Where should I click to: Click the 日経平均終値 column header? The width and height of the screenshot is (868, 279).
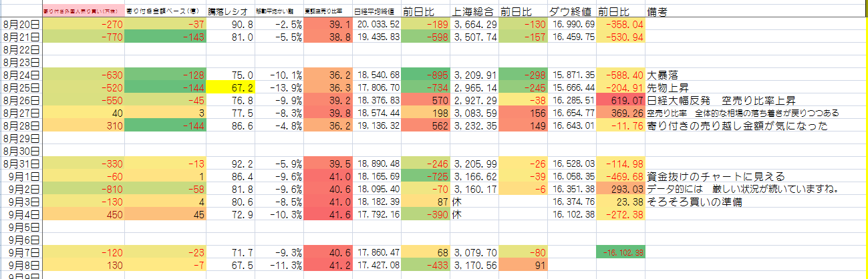[376, 11]
